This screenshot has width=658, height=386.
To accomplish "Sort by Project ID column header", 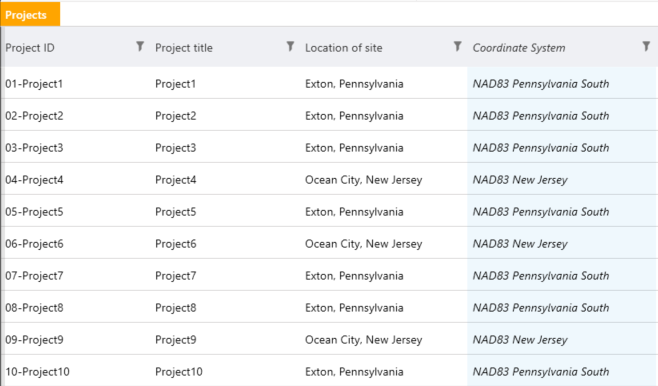I will [x=30, y=48].
